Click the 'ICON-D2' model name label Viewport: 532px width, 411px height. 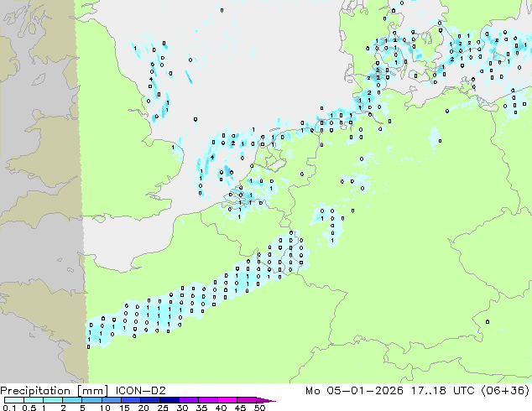click(x=140, y=391)
